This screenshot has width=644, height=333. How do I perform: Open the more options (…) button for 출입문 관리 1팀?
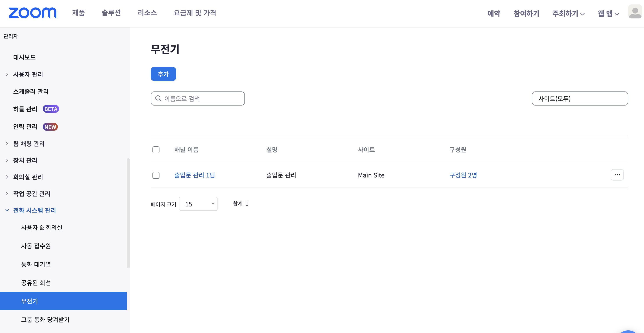click(617, 175)
